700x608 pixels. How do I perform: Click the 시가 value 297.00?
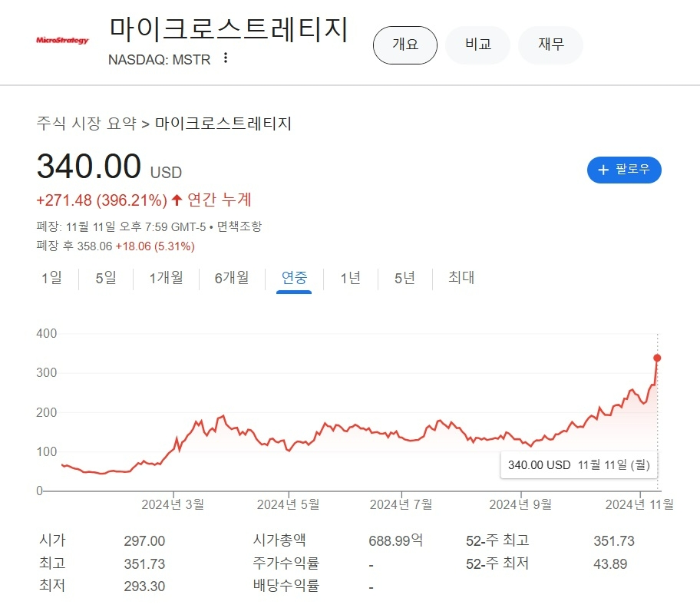point(144,541)
